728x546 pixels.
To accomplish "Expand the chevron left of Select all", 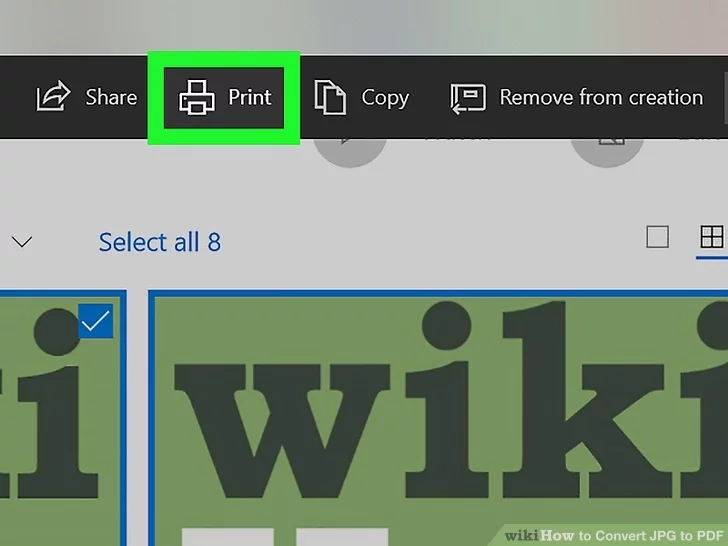I will click(x=21, y=242).
